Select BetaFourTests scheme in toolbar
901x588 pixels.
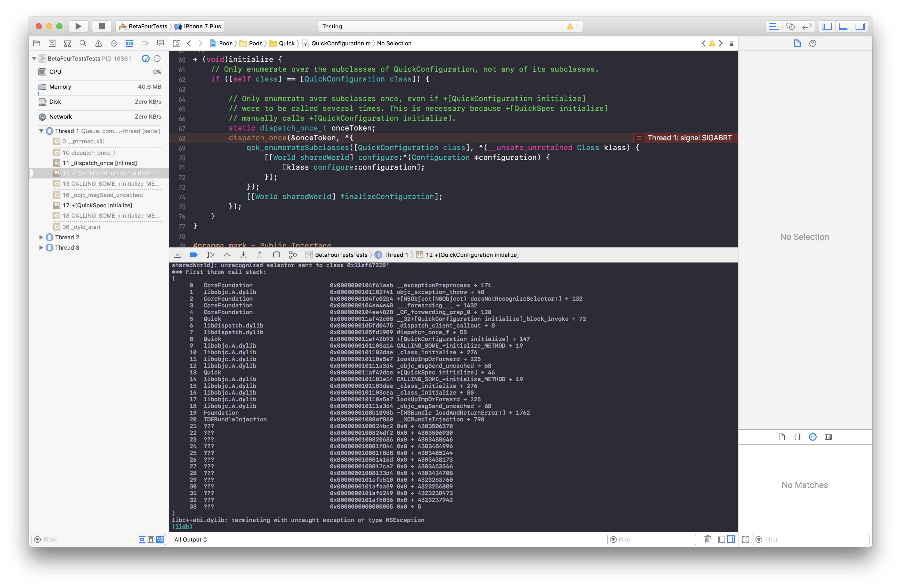pyautogui.click(x=143, y=26)
